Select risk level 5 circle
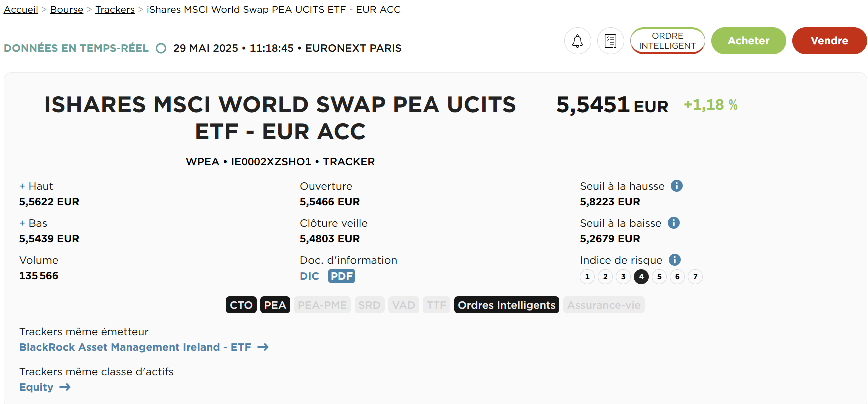The image size is (868, 404). 659,277
